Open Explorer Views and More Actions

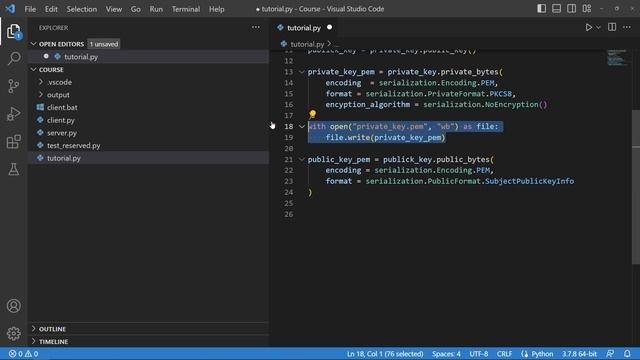point(256,27)
